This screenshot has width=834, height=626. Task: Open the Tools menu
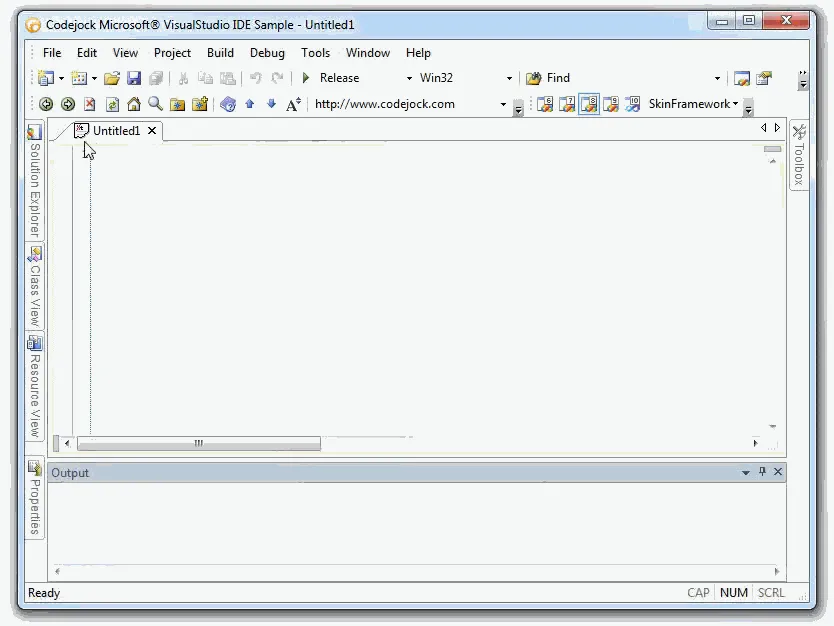tap(315, 53)
